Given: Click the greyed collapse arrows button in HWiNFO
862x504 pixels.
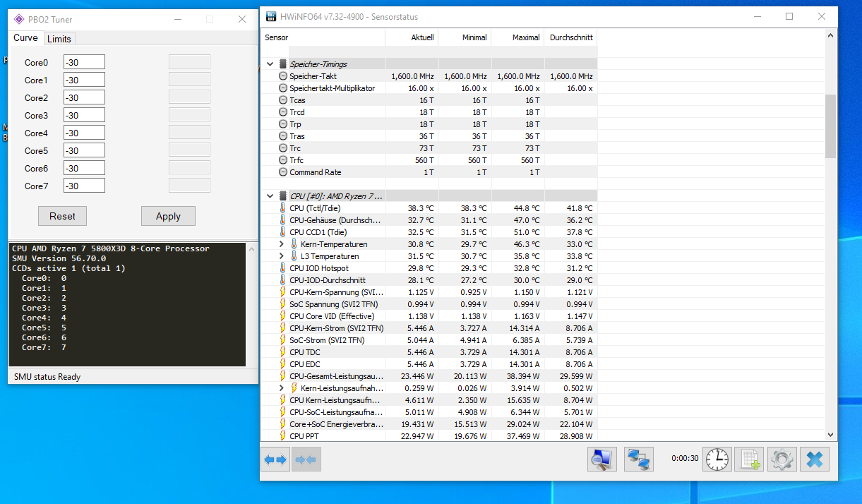Looking at the screenshot, I should (x=306, y=460).
